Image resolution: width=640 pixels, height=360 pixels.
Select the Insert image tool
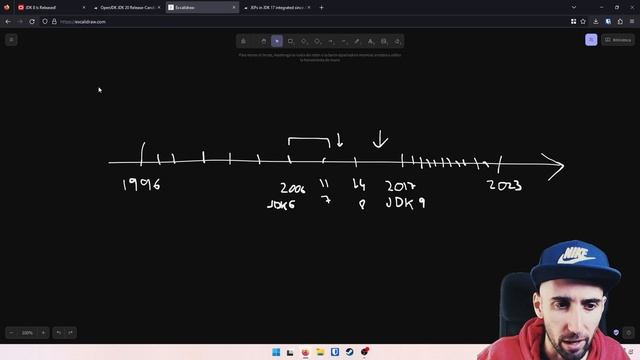384,41
